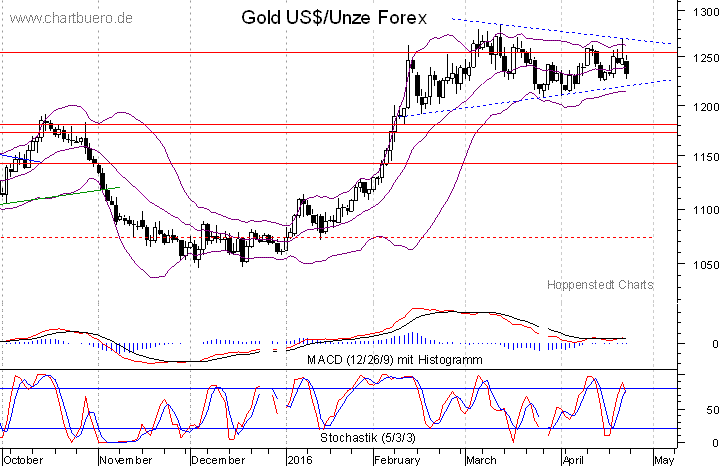Select the 1150 price level label
Viewport: 723px width, 466px height.
702,157
